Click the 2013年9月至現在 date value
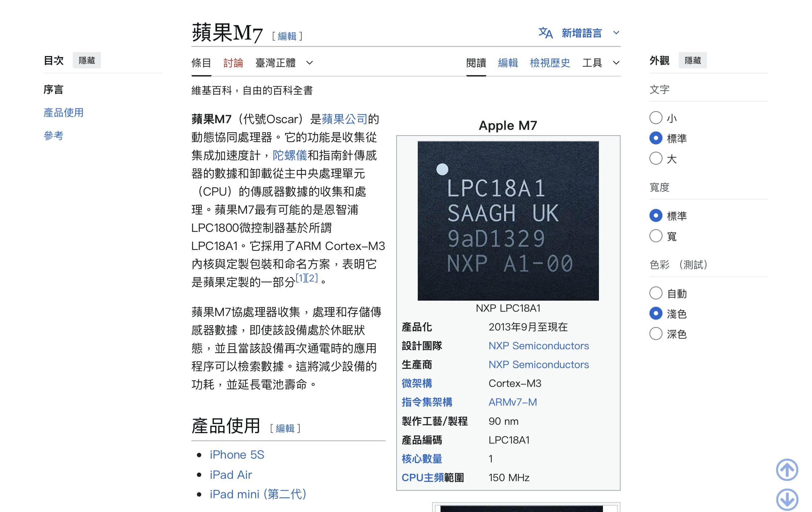Image resolution: width=812 pixels, height=512 pixels. pos(528,327)
